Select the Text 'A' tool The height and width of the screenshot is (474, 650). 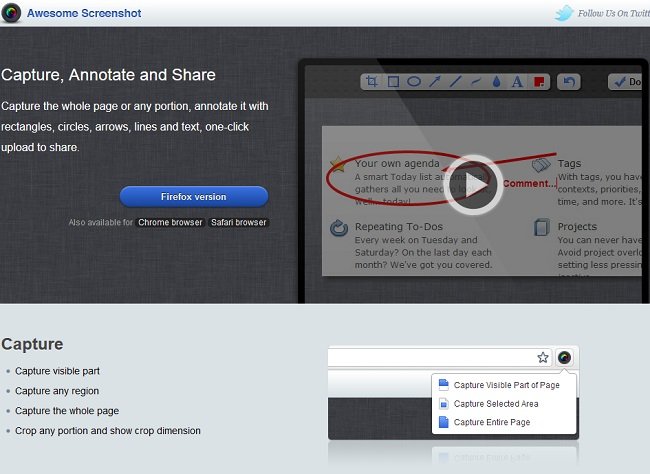[x=517, y=82]
